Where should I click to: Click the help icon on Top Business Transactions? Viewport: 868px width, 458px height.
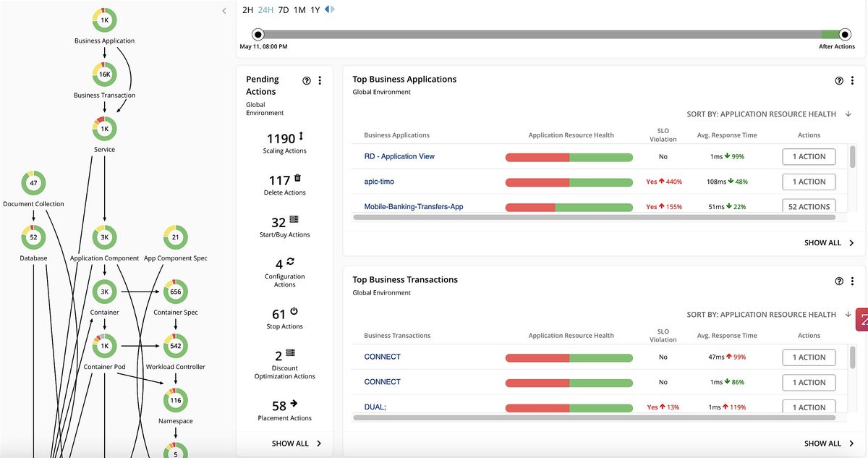pos(838,281)
